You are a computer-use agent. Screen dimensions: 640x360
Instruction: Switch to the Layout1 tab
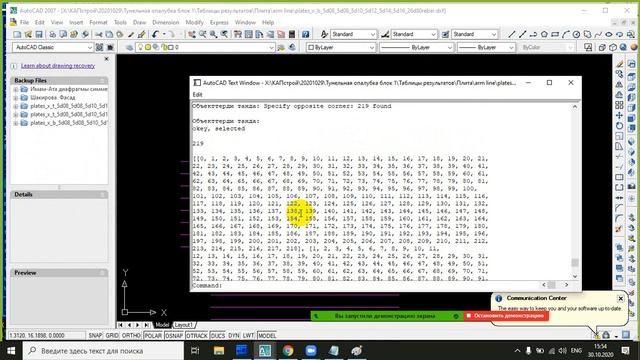[184, 325]
